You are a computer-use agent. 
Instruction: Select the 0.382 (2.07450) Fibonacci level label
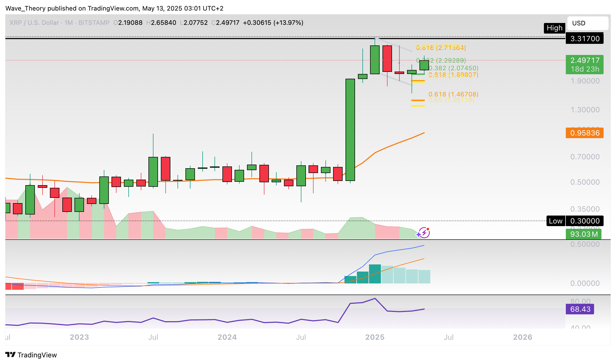point(453,68)
